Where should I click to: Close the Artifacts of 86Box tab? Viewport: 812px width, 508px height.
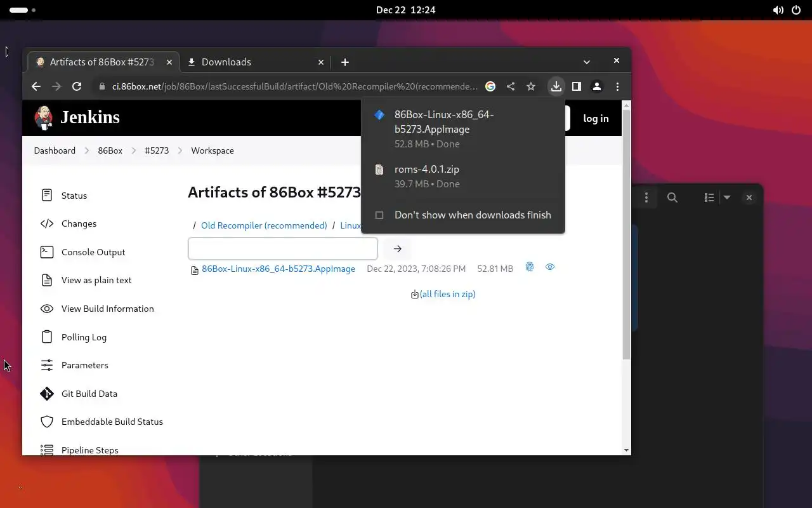169,62
